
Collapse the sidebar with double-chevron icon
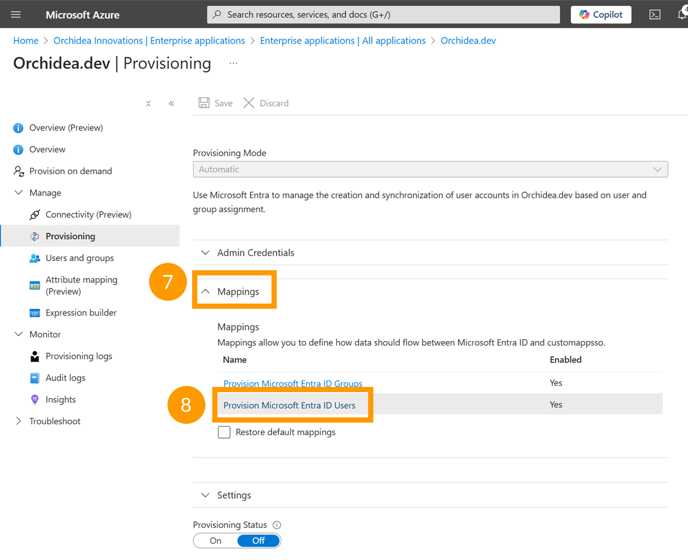(171, 104)
